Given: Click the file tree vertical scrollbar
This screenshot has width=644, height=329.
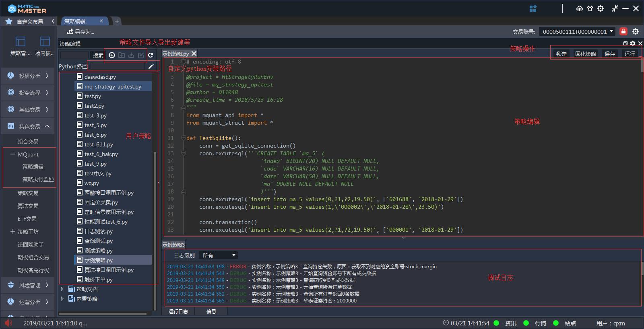Looking at the screenshot, I should click(155, 231).
